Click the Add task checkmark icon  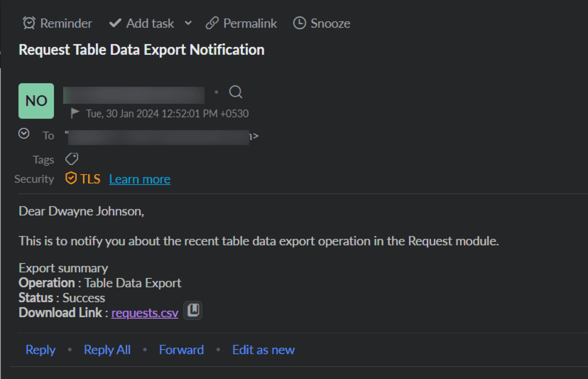(x=115, y=23)
